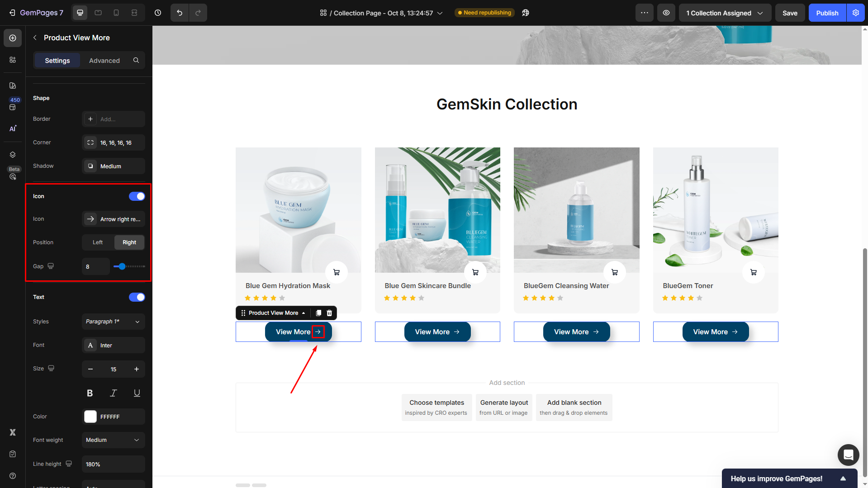Click View More under BlueGem Cleansing Water
The height and width of the screenshot is (488, 868).
click(x=577, y=332)
